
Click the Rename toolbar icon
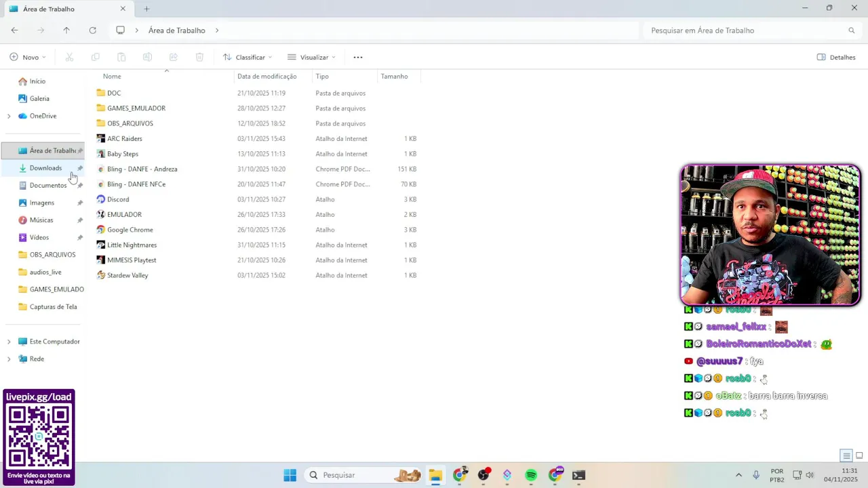tap(147, 58)
